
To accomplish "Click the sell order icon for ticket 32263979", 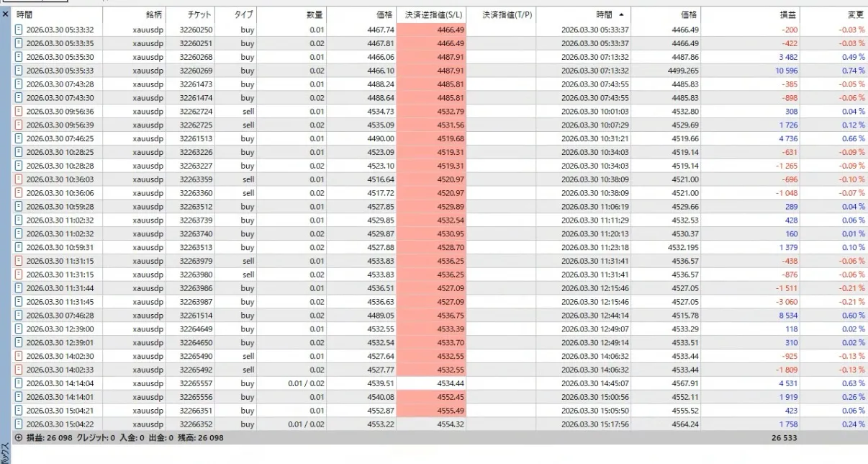I will tap(19, 261).
